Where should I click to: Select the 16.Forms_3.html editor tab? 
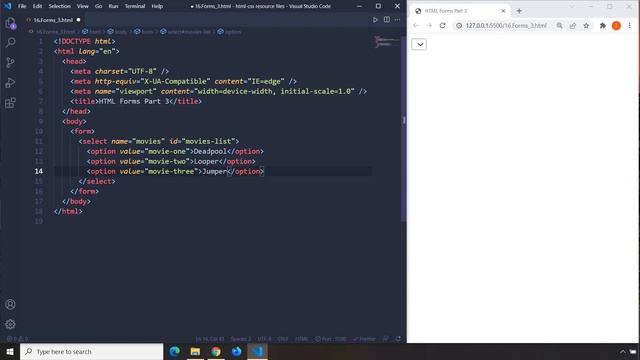coord(53,20)
